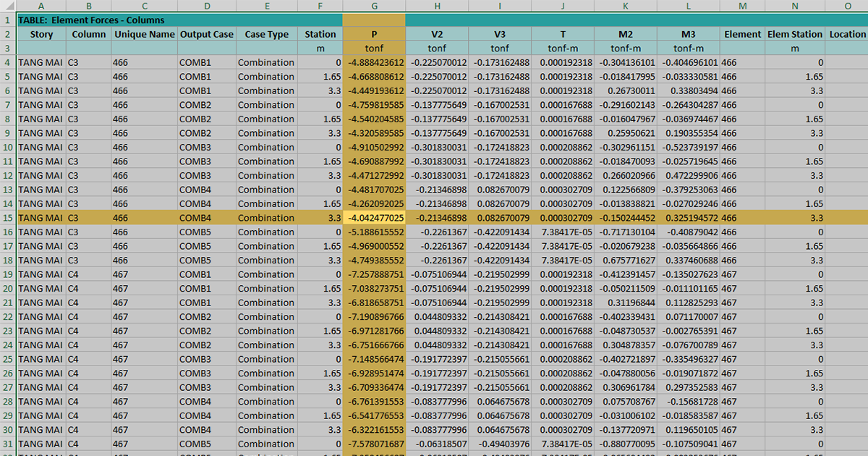868x456 pixels.
Task: Select cell with value 0.306961784
Action: [626, 388]
